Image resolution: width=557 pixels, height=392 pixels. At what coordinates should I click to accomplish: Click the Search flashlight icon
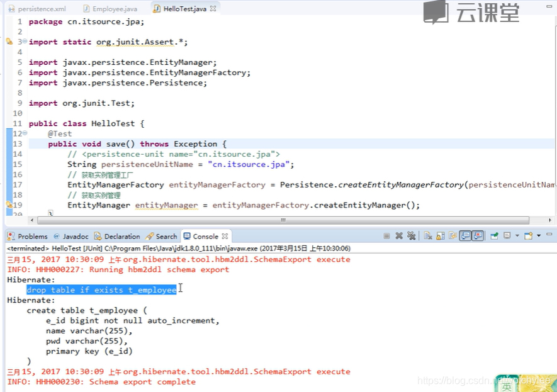(150, 236)
